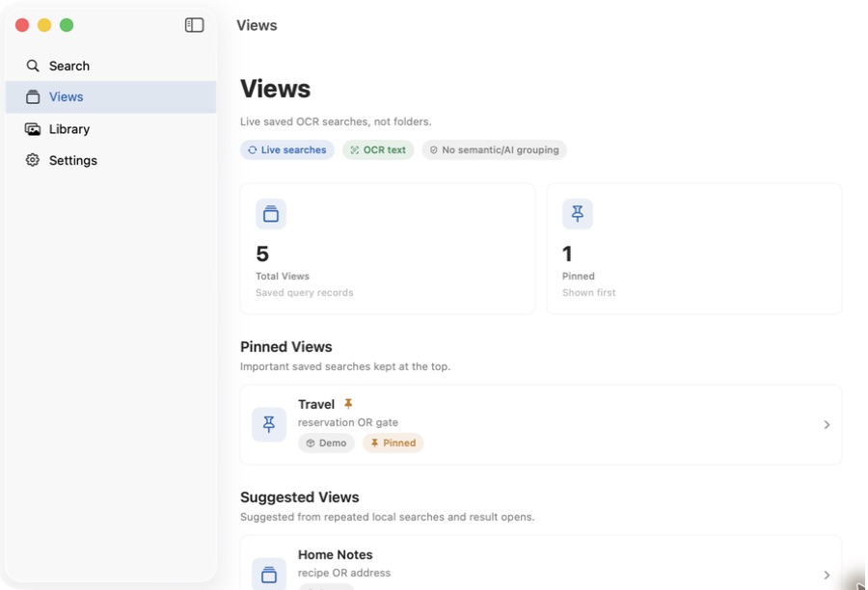This screenshot has height=590, width=868.
Task: Click the stack icon beside Views sidebar item
Action: pyautogui.click(x=33, y=96)
